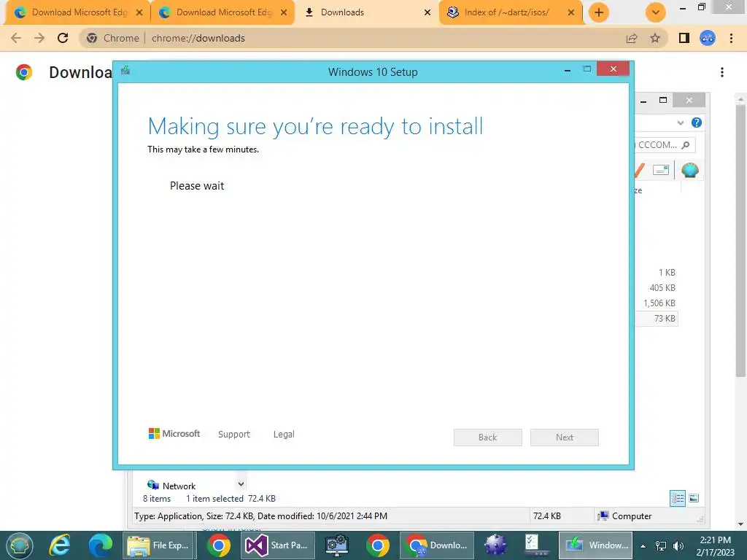The width and height of the screenshot is (747, 560).
Task: Open the purple spiked ball taskbar icon
Action: (495, 545)
